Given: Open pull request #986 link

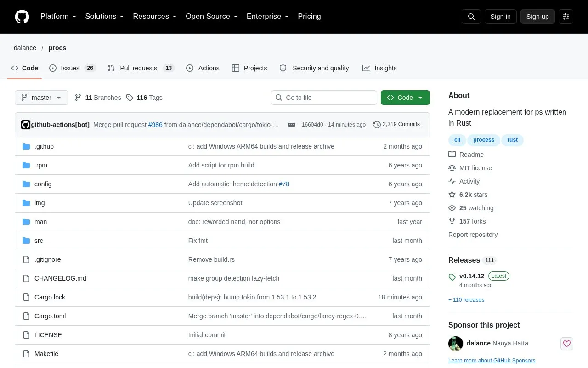Looking at the screenshot, I should click(x=155, y=125).
